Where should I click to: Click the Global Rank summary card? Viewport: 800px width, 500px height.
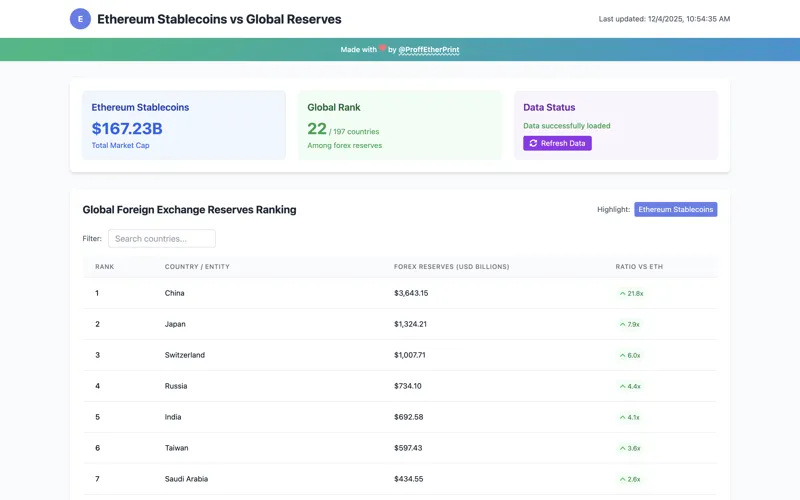(x=399, y=125)
